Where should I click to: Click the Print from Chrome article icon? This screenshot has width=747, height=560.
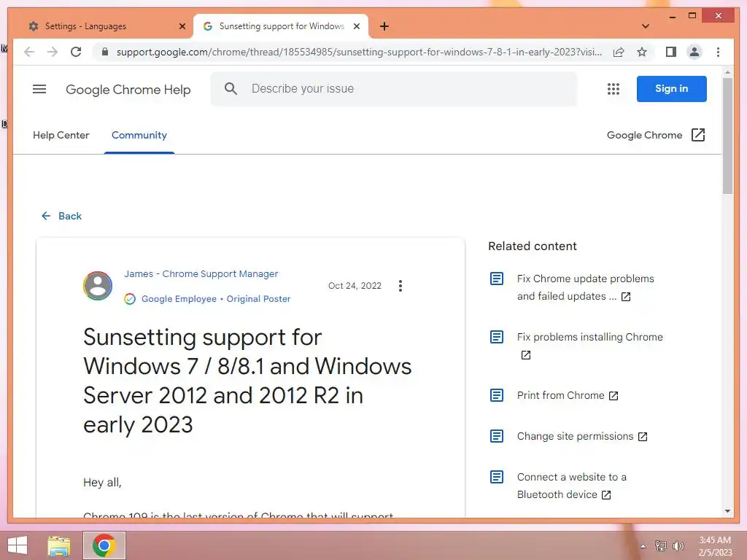point(496,395)
